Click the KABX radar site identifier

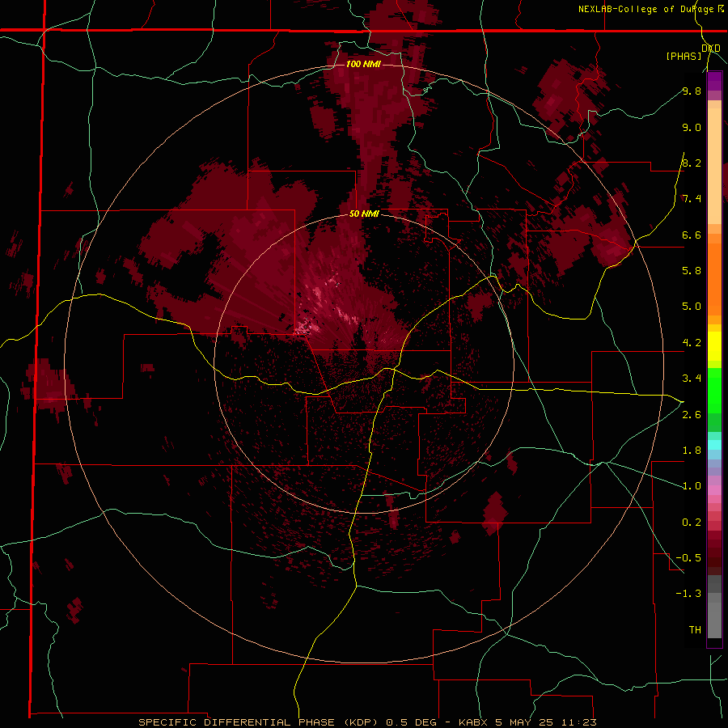point(472,722)
